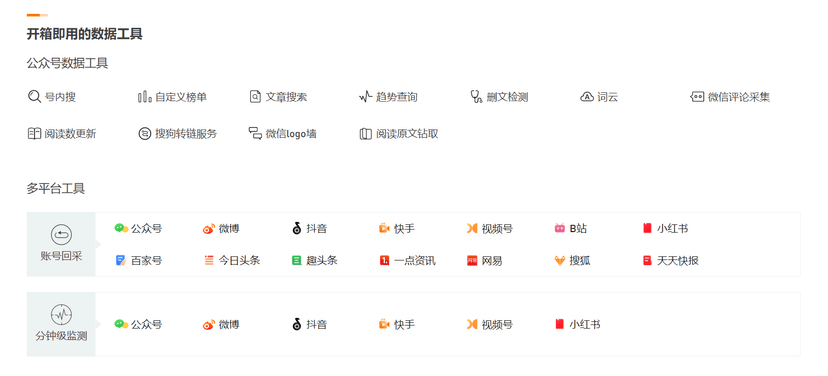Viewport: 828px width, 376px height.
Task: Click the 趋势查询 waveform icon
Action: [365, 97]
